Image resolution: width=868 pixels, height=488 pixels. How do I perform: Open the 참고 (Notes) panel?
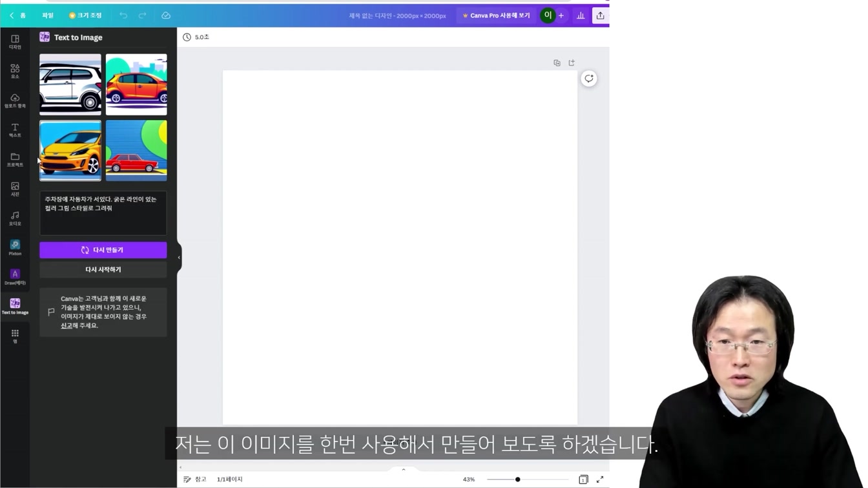tap(195, 480)
